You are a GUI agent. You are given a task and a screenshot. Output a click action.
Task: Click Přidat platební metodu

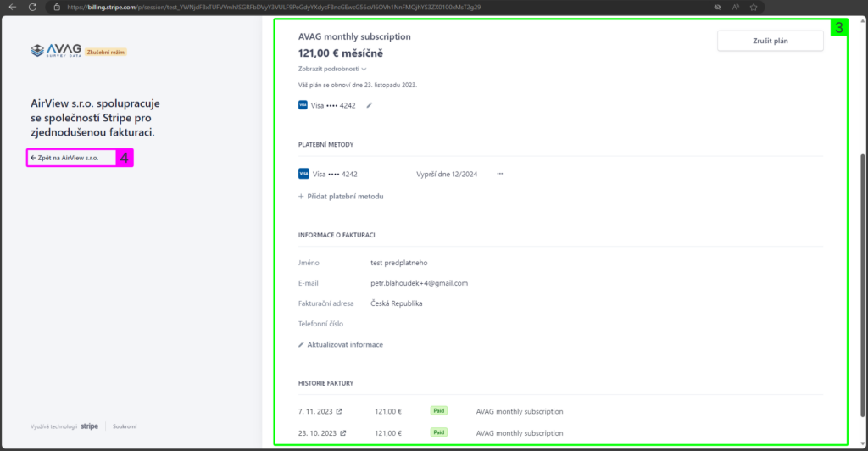[x=341, y=196]
